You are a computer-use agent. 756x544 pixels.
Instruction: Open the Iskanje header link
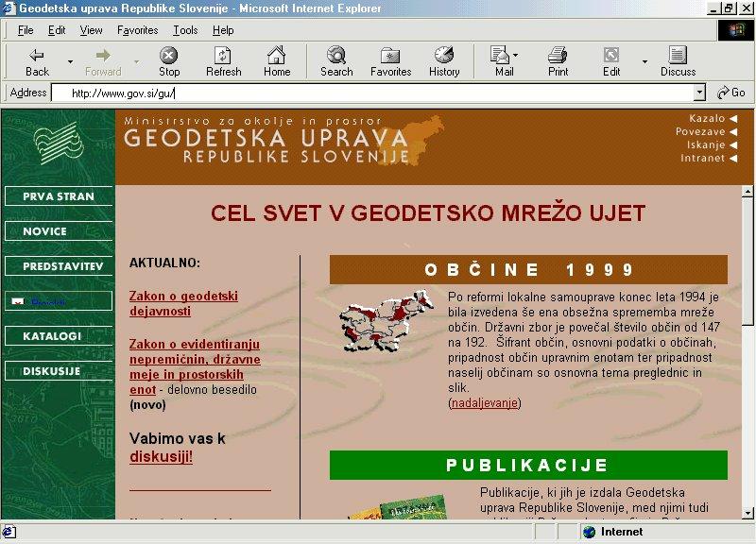(706, 145)
